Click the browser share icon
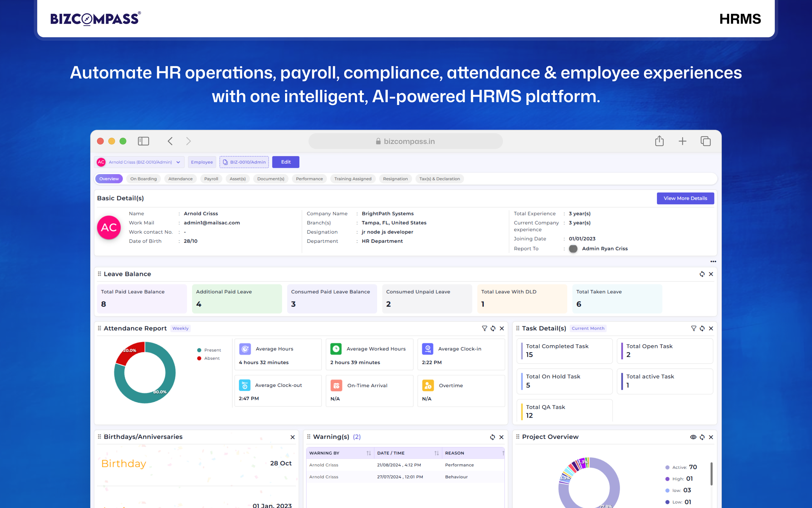 pyautogui.click(x=659, y=141)
